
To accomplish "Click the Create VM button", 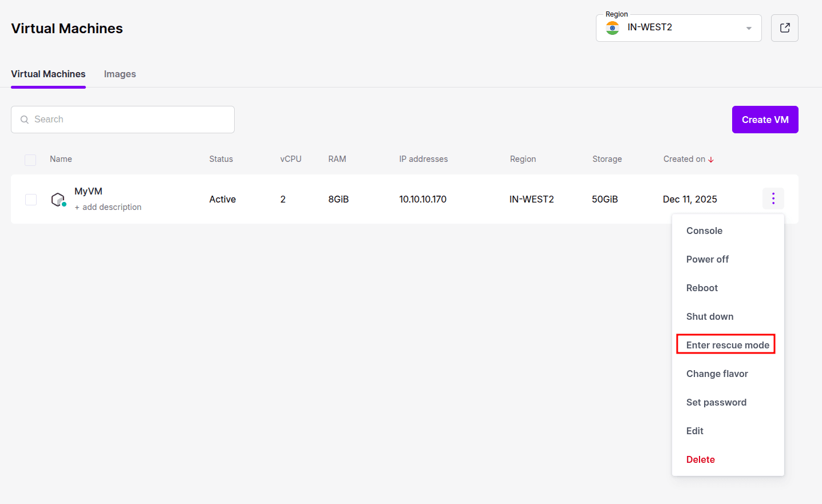I will (765, 120).
